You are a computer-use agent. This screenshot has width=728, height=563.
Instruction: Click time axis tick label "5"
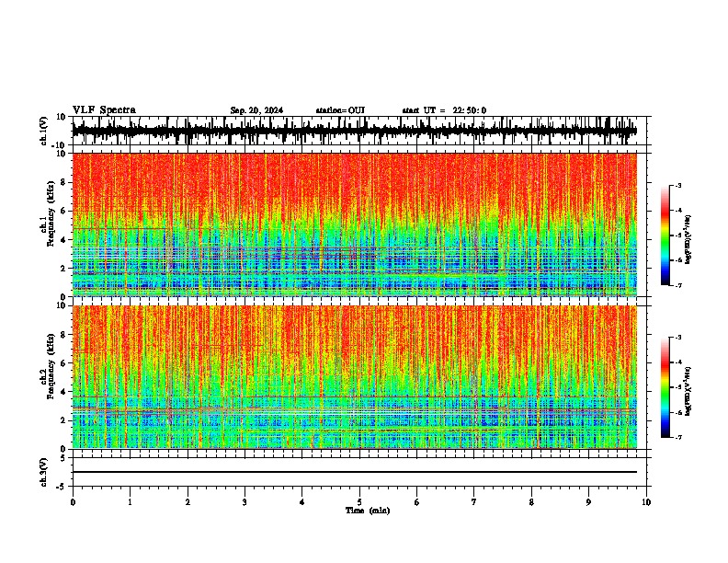359,502
